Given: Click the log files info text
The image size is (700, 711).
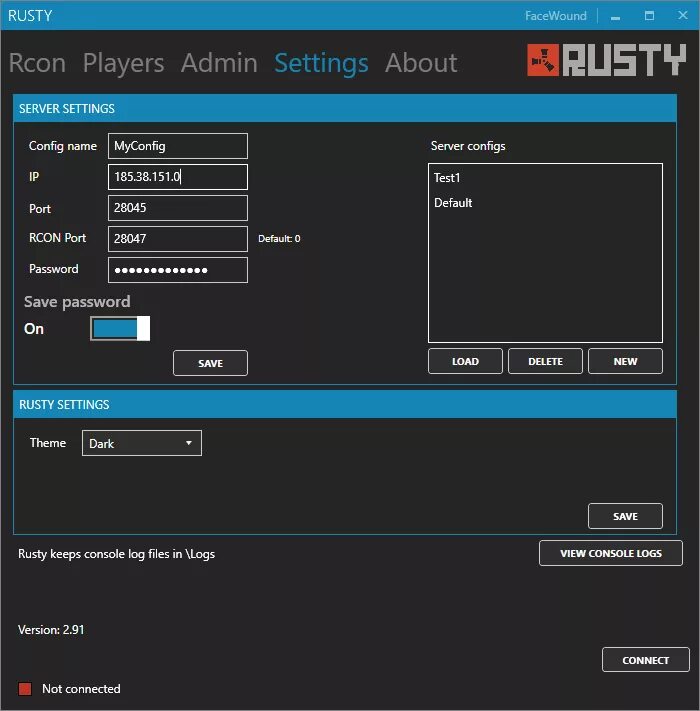Looking at the screenshot, I should [116, 554].
